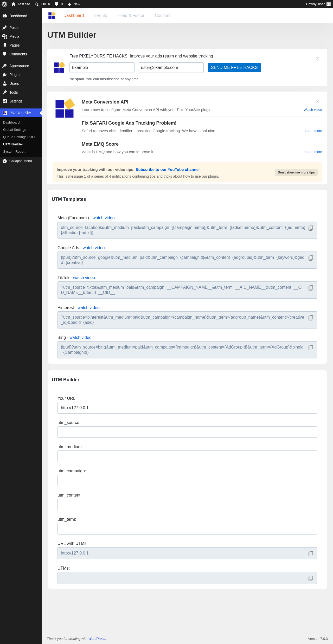Open Dashboard in the WordPress sidebar
Image resolution: width=333 pixels, height=644 pixels.
coord(21,16)
